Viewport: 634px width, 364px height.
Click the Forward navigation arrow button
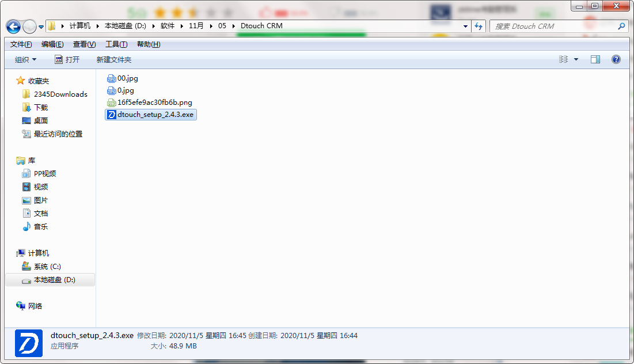(29, 26)
